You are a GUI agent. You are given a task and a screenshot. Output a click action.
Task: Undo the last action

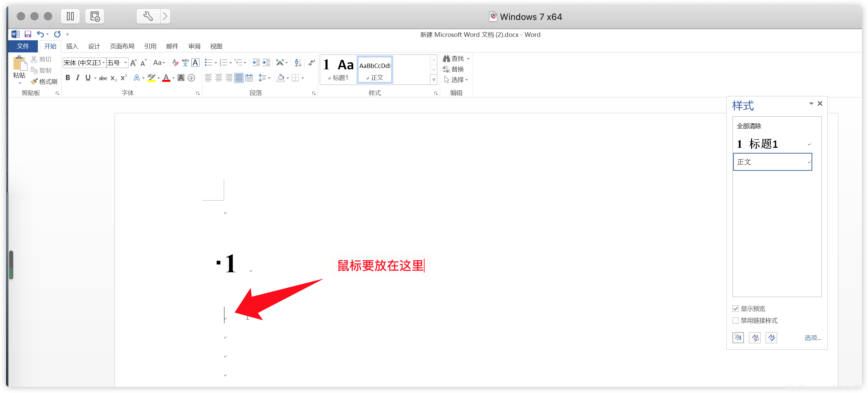[40, 34]
